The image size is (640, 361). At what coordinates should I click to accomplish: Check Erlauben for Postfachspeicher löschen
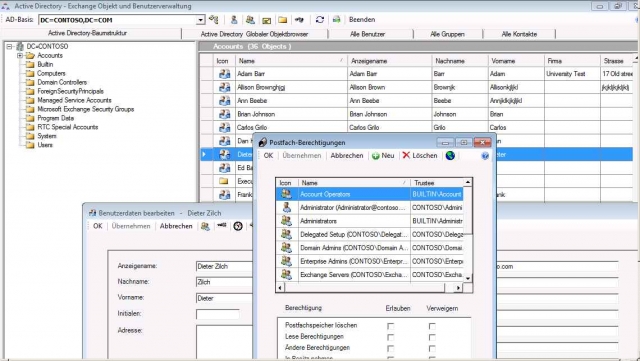pyautogui.click(x=391, y=326)
